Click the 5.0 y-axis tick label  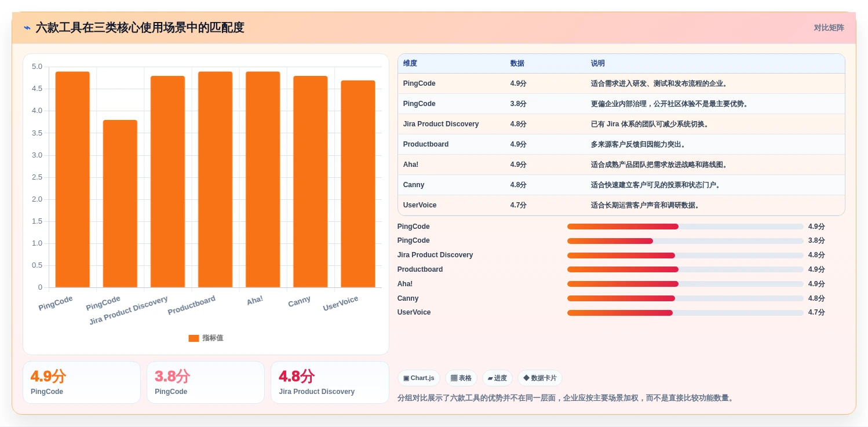[x=37, y=67]
